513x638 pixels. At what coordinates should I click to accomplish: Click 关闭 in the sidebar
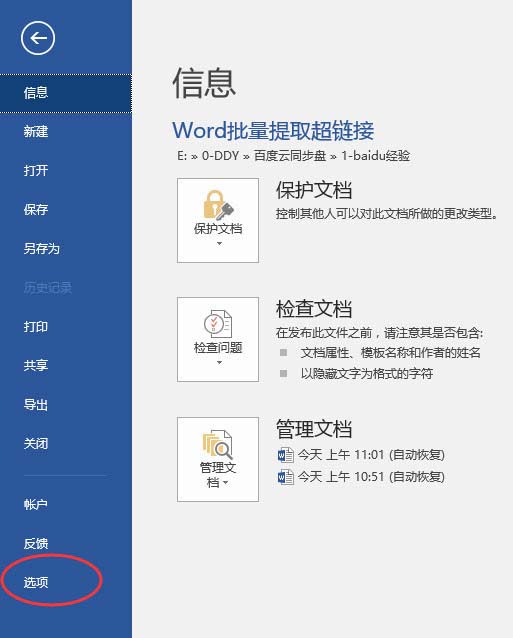65,444
